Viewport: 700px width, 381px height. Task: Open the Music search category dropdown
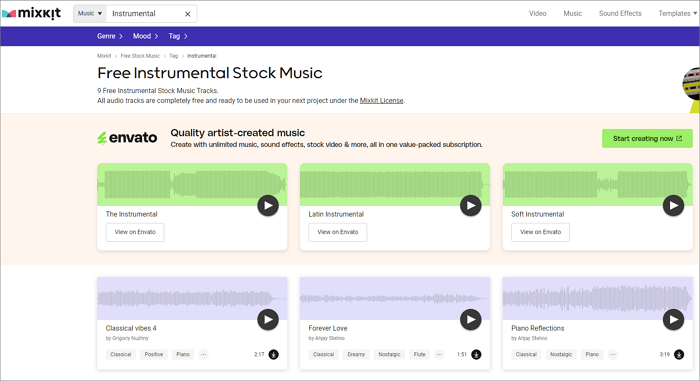coord(90,13)
